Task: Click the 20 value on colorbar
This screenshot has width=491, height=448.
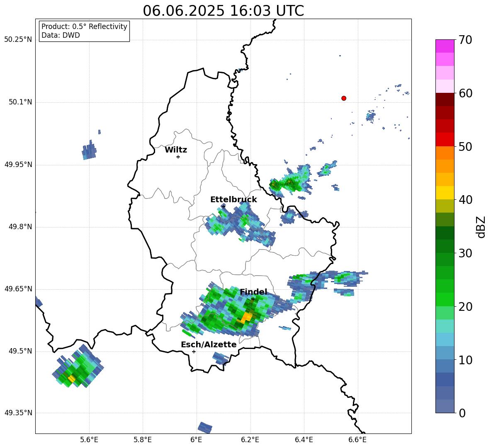Action: (465, 307)
